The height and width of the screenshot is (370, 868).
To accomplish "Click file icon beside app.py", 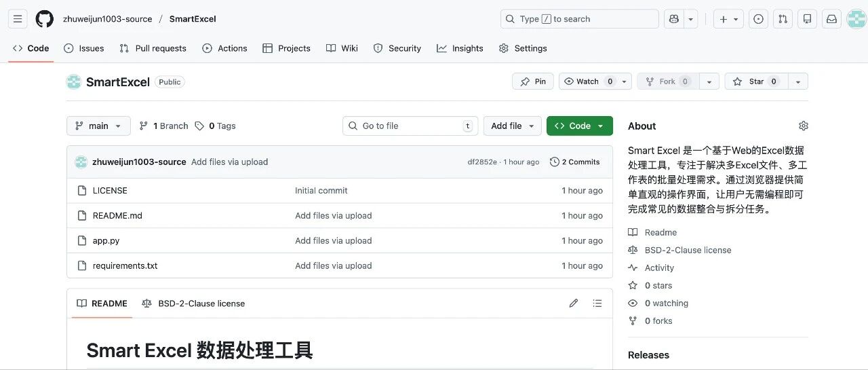I will coord(81,240).
